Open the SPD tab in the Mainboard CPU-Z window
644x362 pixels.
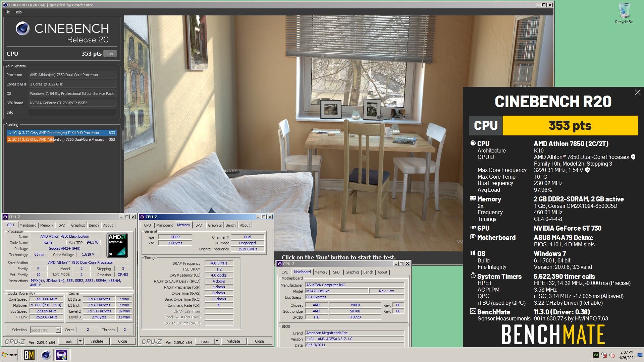336,272
